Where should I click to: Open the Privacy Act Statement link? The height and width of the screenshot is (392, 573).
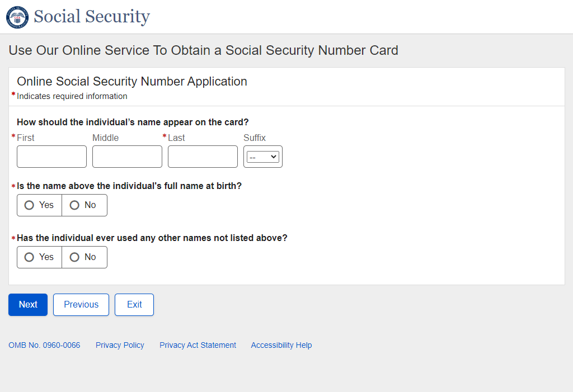[198, 345]
